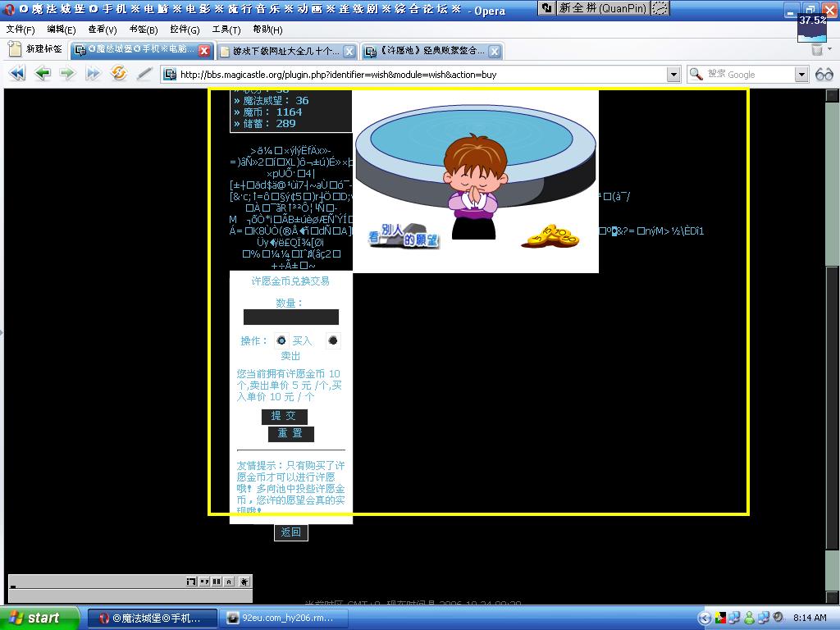Click the 搜索 Google search field
The width and height of the screenshot is (840, 630).
point(749,75)
